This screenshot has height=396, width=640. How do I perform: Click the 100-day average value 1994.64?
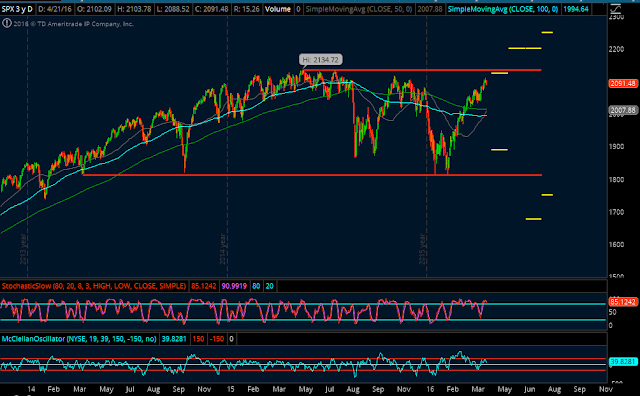576,9
